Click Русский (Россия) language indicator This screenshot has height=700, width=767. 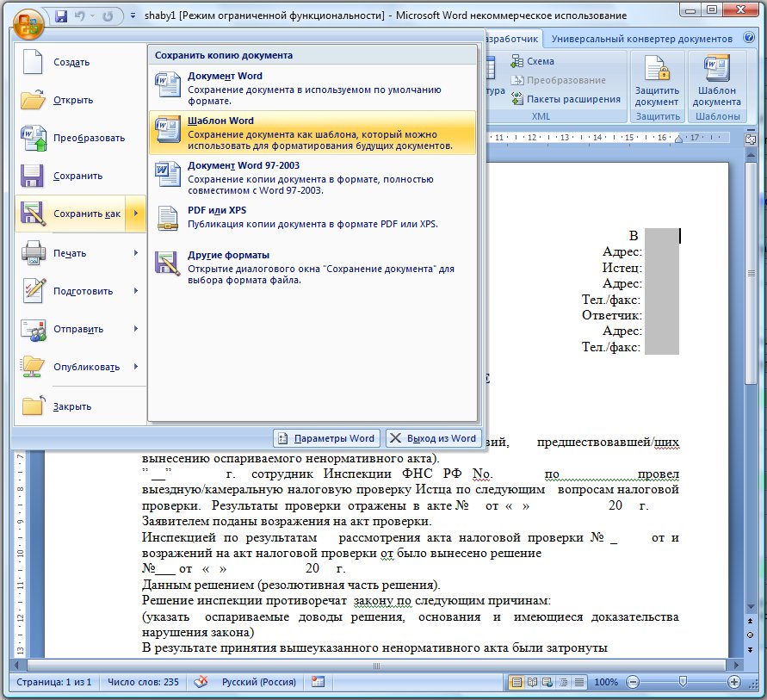pyautogui.click(x=259, y=682)
